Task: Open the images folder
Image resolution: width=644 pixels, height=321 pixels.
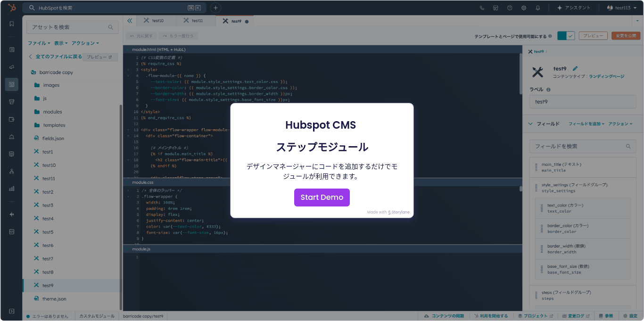Action: click(x=51, y=85)
